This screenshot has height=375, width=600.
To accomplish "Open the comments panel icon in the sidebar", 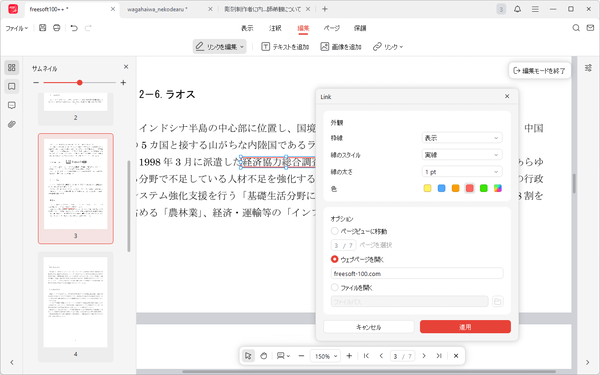I will click(x=11, y=105).
